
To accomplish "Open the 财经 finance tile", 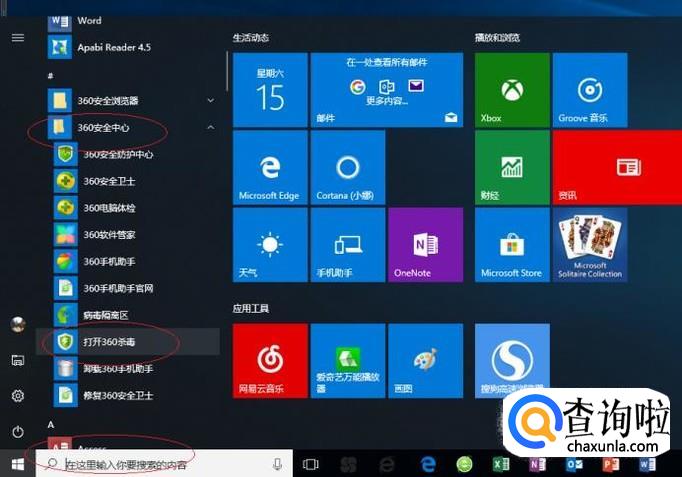I will click(512, 167).
